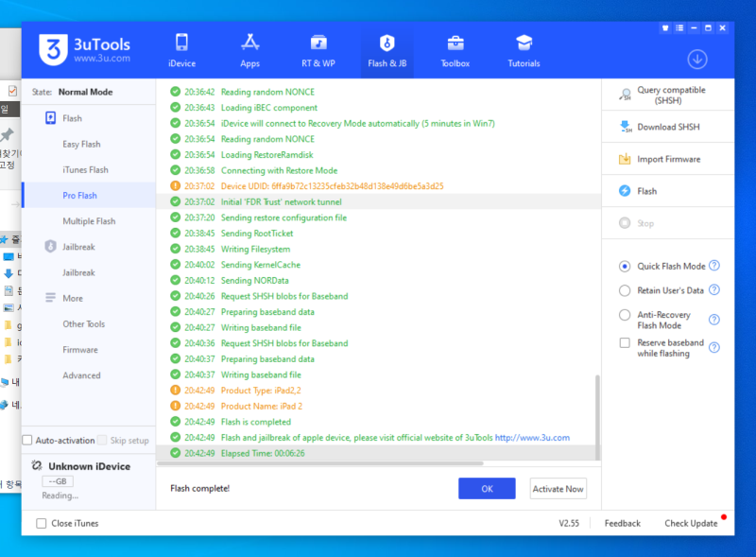Screen dimensions: 756x557
Task: Open the http://www.3u.com link
Action: point(532,438)
